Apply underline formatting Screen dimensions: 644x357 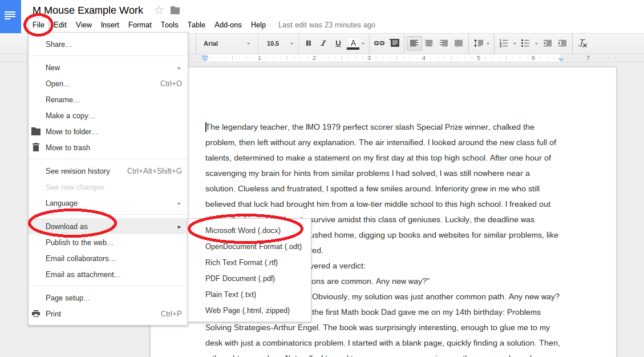click(x=338, y=43)
